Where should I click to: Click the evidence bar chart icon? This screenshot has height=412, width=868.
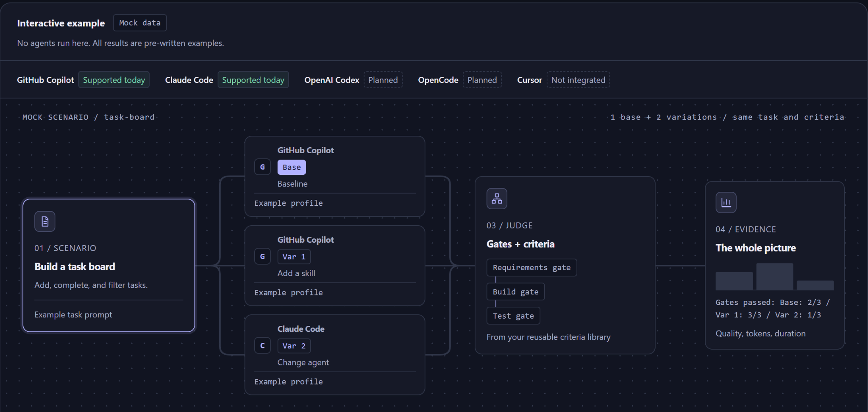click(726, 202)
